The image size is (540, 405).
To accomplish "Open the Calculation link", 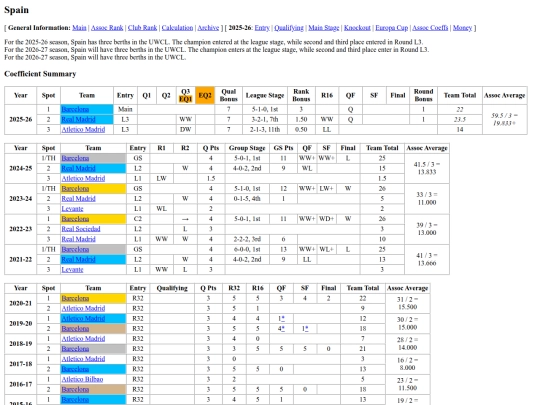I will tap(177, 28).
